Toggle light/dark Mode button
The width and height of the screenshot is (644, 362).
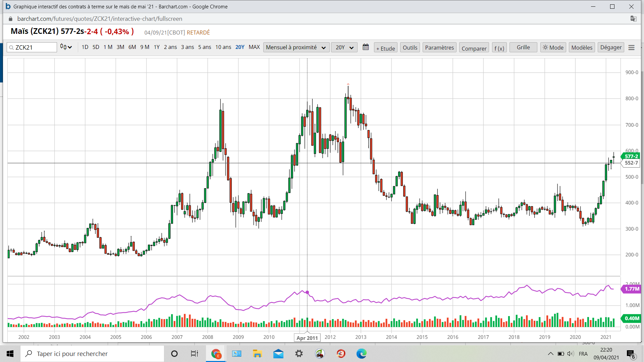pyautogui.click(x=553, y=48)
